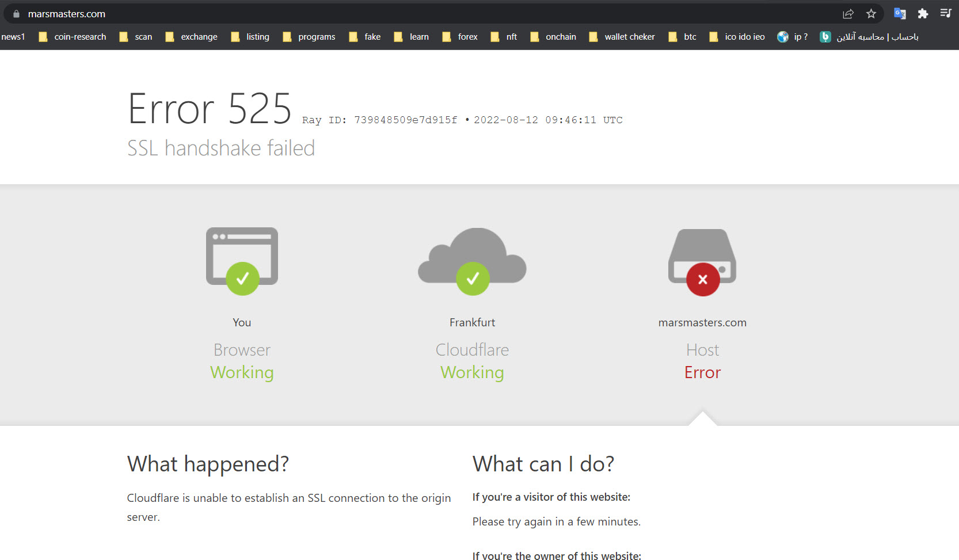Click the lock icon beside the URL
Image resolution: width=959 pixels, height=560 pixels.
click(x=16, y=14)
